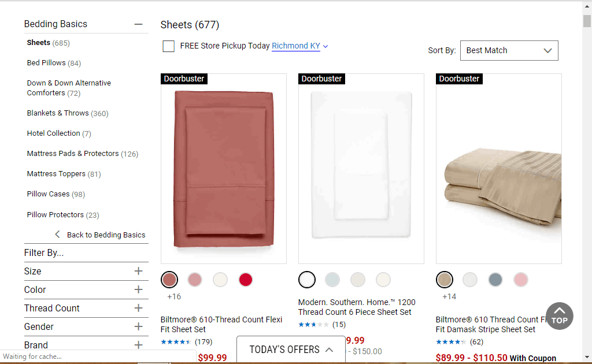Open the Sort By Best Match dropdown
592x364 pixels.
(509, 51)
